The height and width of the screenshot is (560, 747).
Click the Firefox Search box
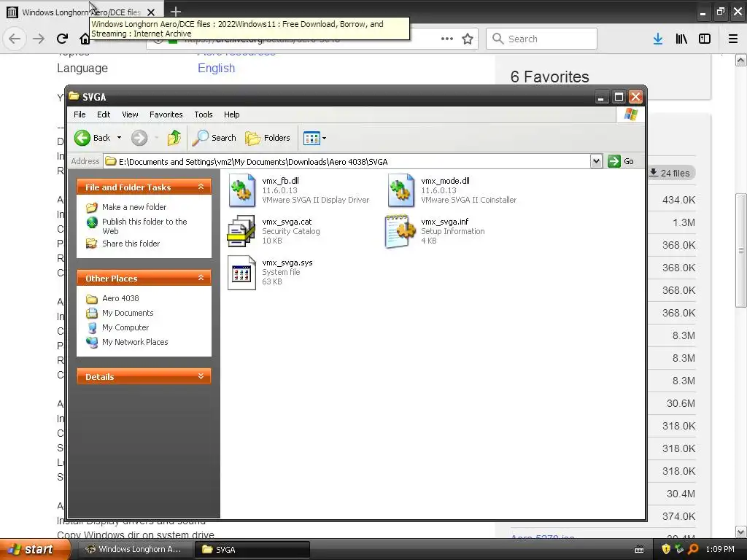tap(541, 39)
